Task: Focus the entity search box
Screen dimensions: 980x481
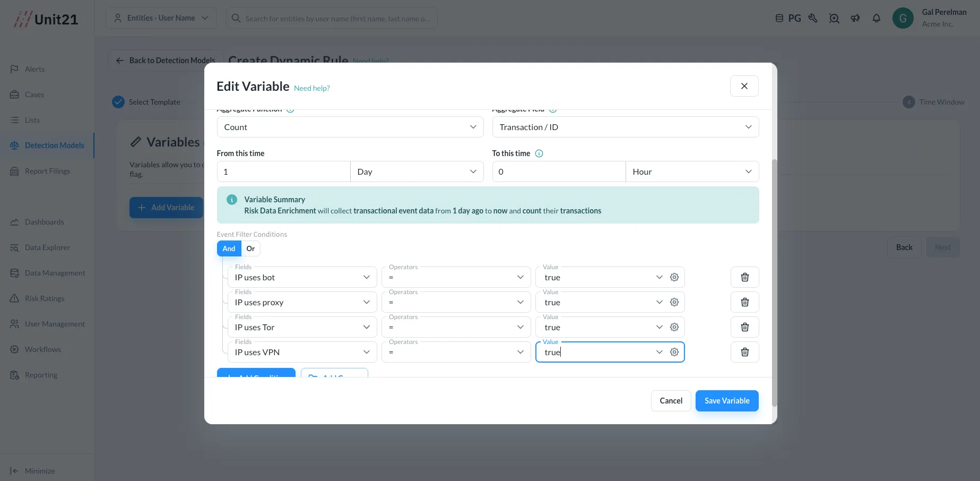Action: click(332, 18)
